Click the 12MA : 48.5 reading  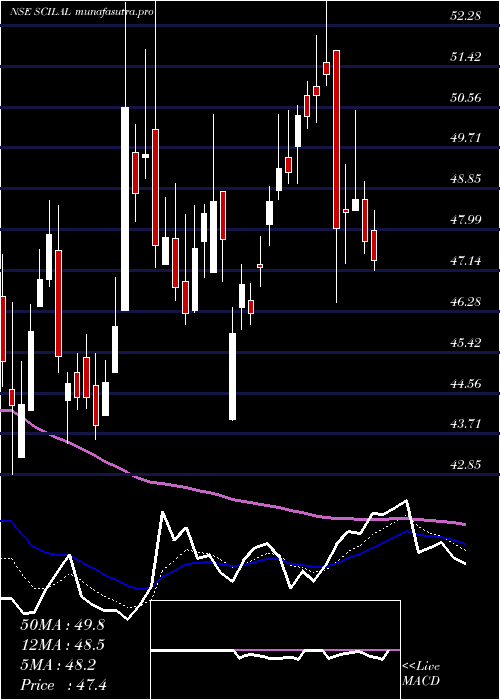pos(62,645)
